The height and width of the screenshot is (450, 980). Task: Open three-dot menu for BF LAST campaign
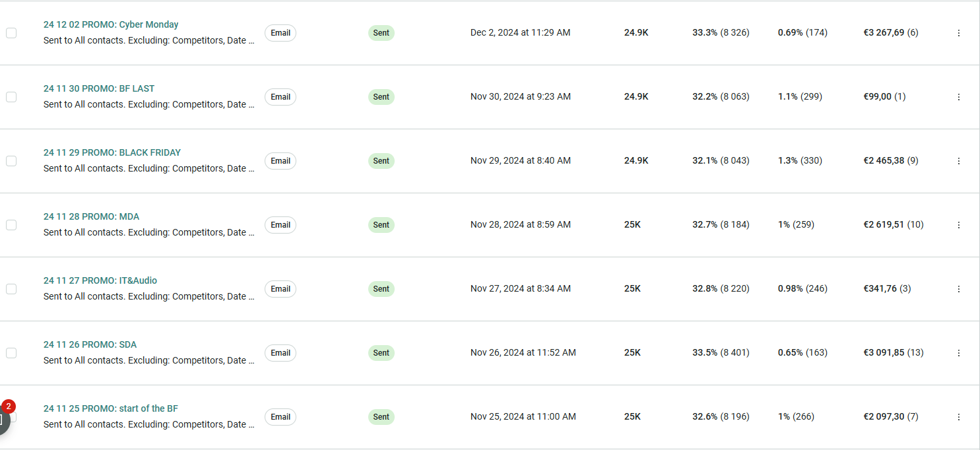click(958, 97)
